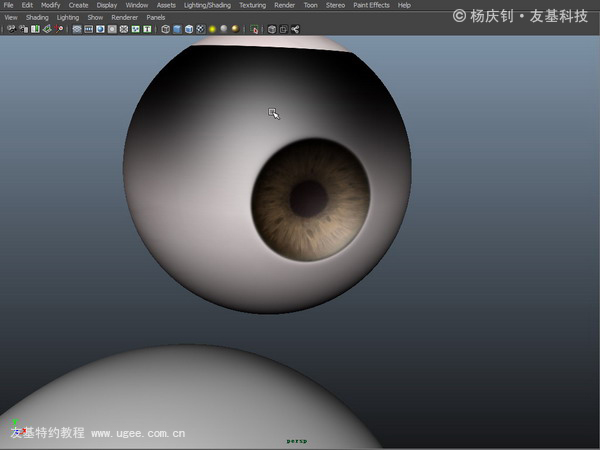600x450 pixels.
Task: Open the panel View menu
Action: point(11,18)
